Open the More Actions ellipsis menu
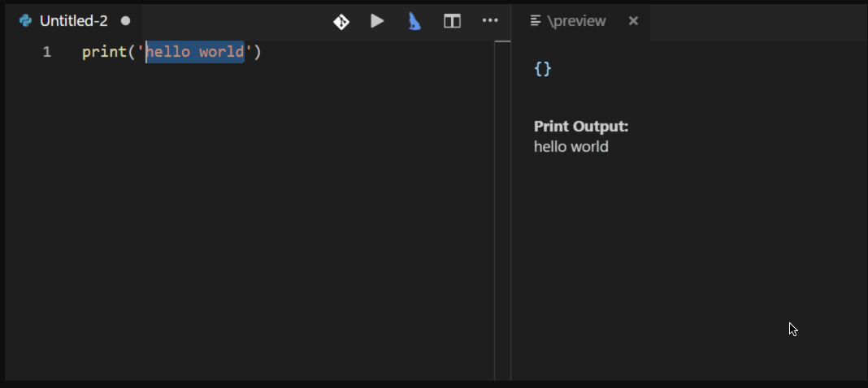 489,21
